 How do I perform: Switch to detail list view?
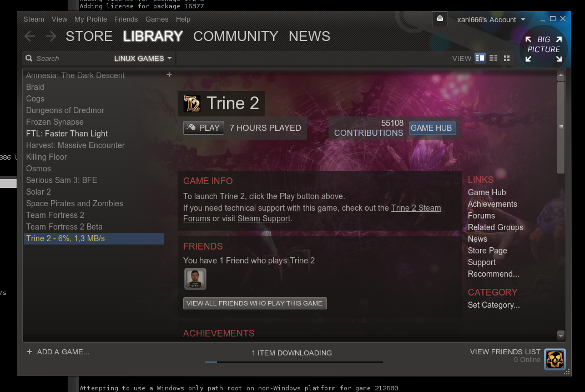[x=480, y=58]
